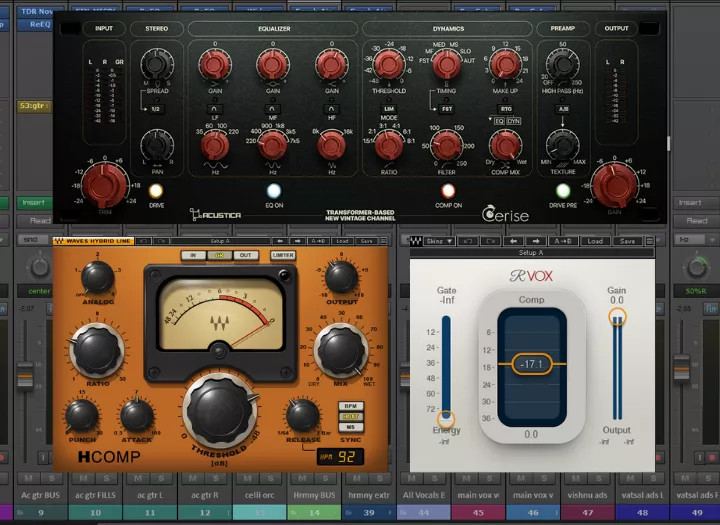This screenshot has height=525, width=720.
Task: Click the Cerise MF gain knob
Action: coord(272,65)
